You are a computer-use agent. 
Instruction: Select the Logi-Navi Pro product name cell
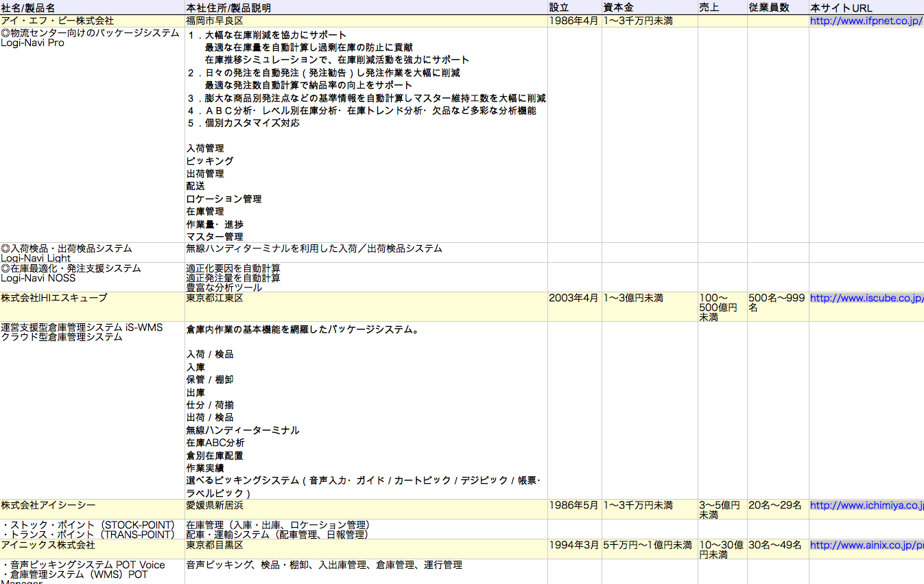coord(92,135)
